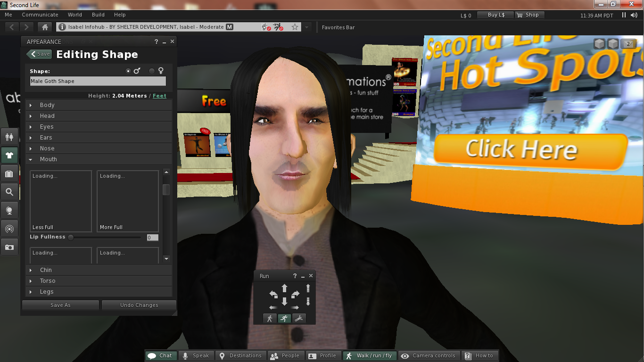The width and height of the screenshot is (644, 362).
Task: Click the Moderate maturity rating M icon
Action: (x=230, y=27)
